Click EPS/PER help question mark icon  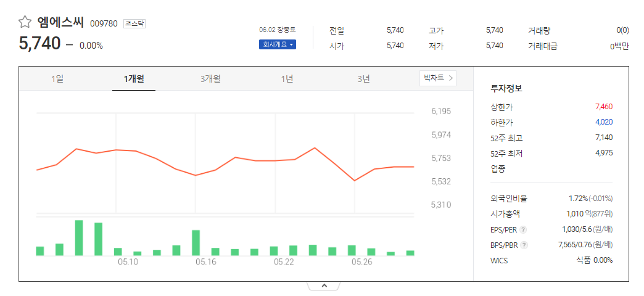(x=523, y=229)
